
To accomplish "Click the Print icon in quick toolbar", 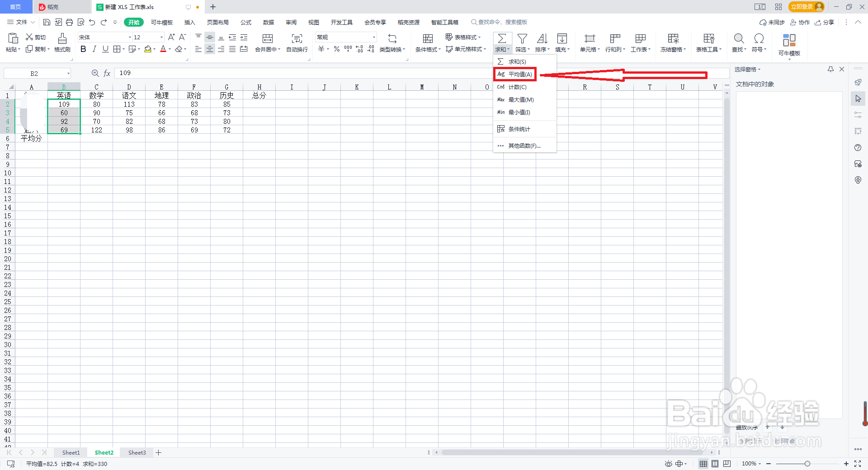I will 69,22.
